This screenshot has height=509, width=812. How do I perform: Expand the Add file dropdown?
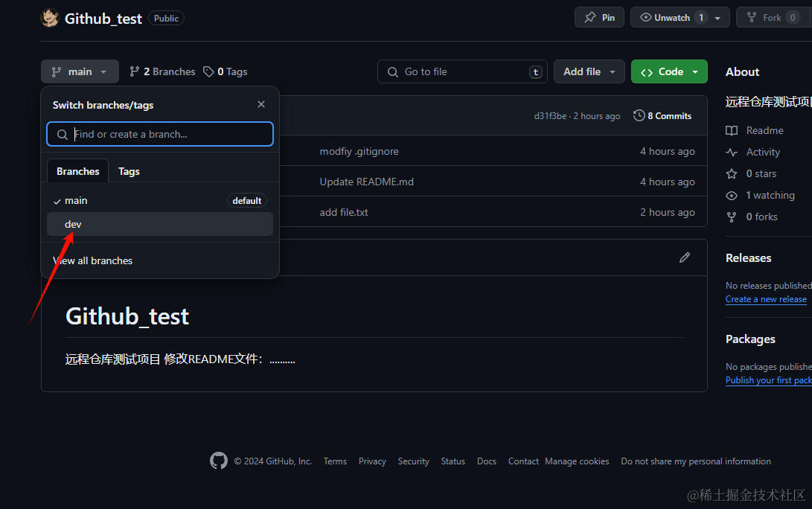point(589,71)
